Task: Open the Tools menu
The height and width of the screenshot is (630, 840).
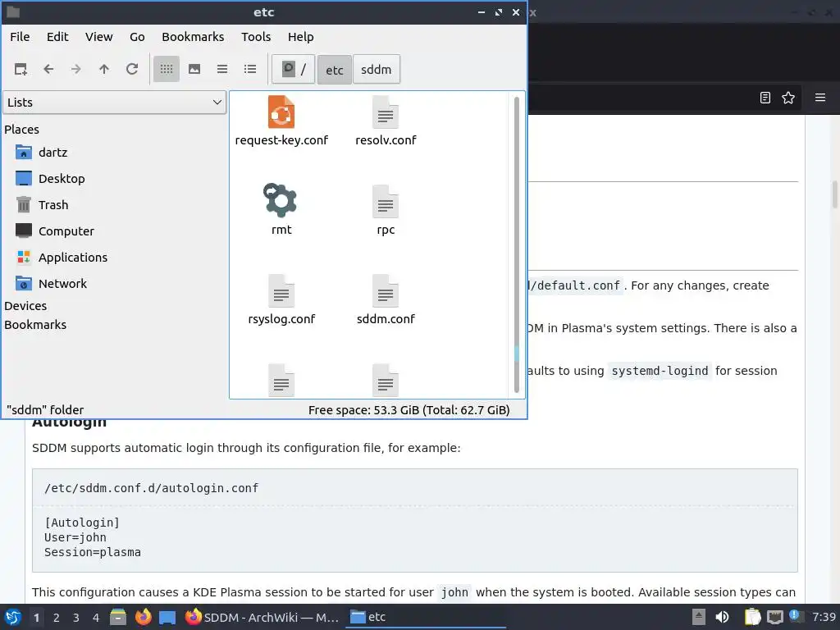Action: pyautogui.click(x=256, y=37)
